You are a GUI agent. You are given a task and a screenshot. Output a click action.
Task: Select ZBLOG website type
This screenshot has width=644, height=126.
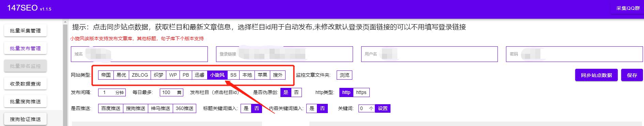click(140, 75)
